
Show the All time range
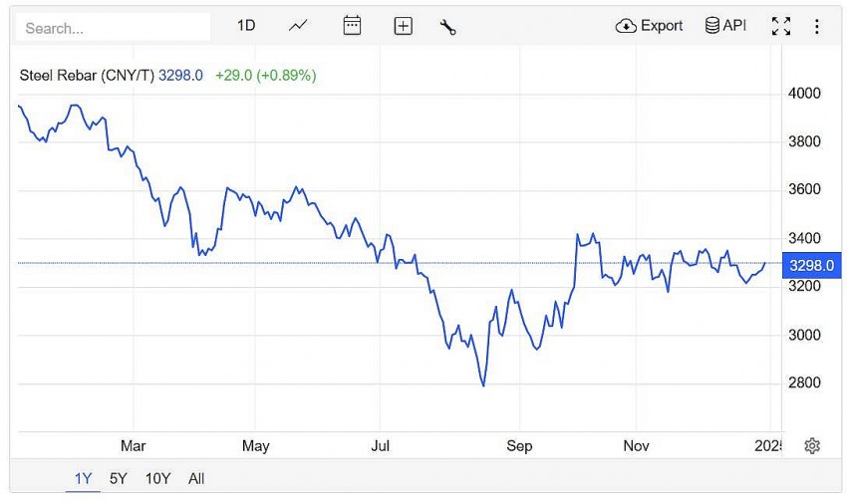(x=196, y=479)
